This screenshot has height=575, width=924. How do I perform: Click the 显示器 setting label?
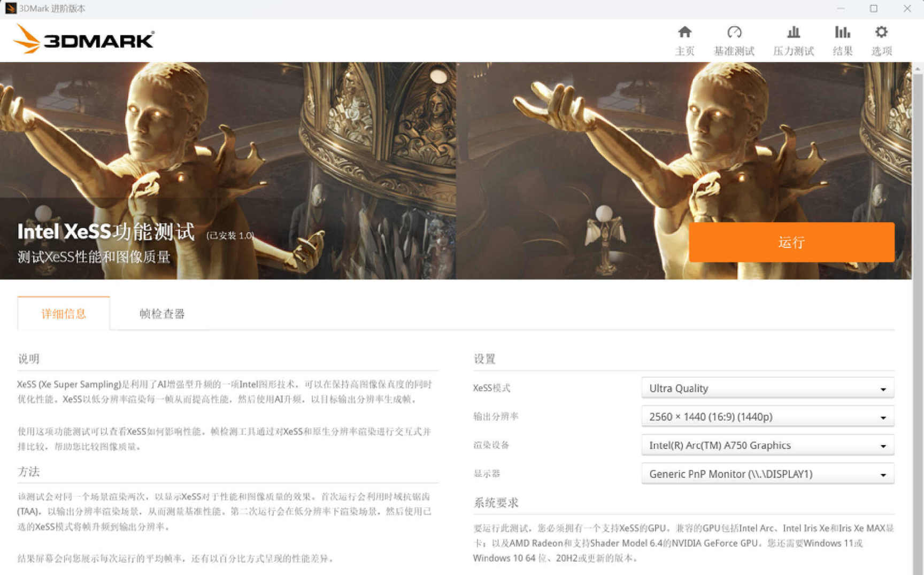point(487,474)
